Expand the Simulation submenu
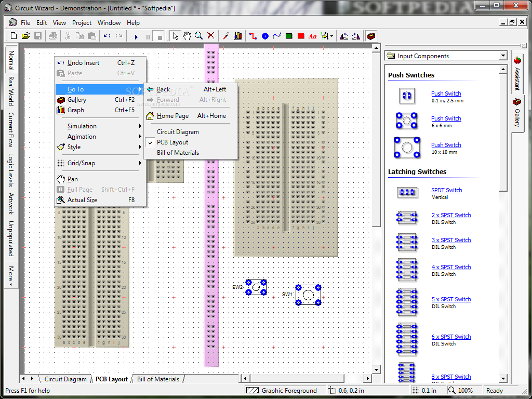Screen dimensions: 532x399 pos(100,126)
